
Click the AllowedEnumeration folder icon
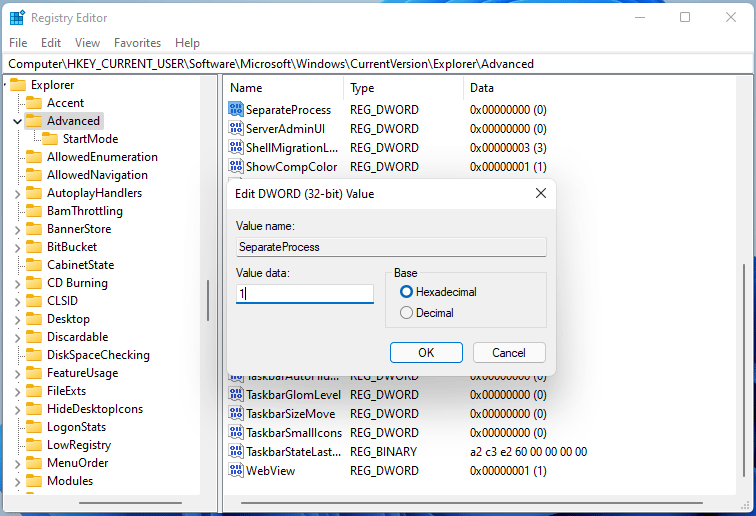pyautogui.click(x=34, y=157)
